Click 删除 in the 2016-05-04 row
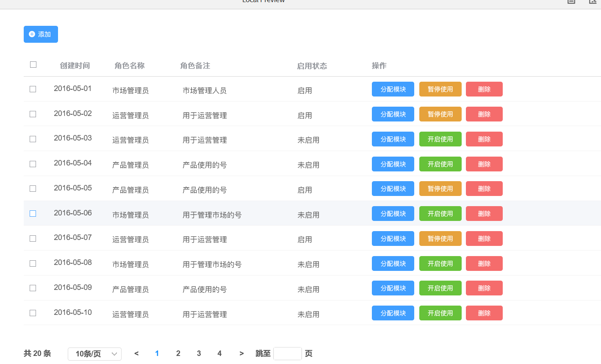Screen dimensions: 601x364 tap(484, 164)
